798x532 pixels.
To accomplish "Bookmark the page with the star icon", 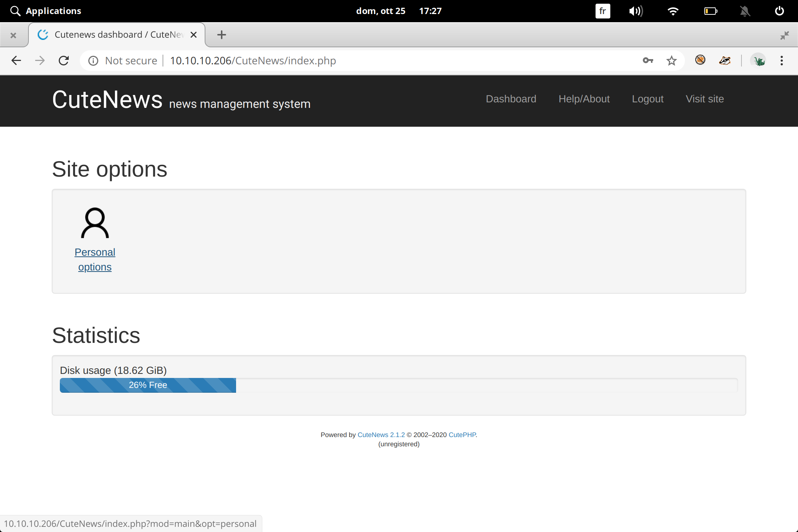I will click(671, 61).
